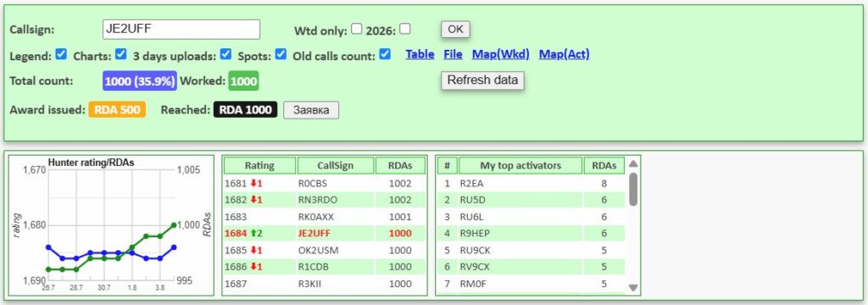Click the rating 1686 down arrow indicator
This screenshot has width=868, height=305.
coord(254,267)
